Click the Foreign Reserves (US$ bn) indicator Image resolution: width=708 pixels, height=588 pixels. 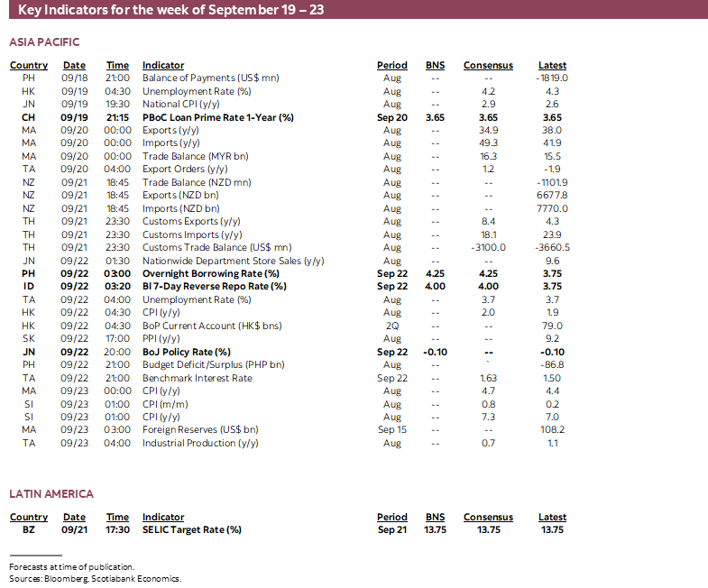199,430
